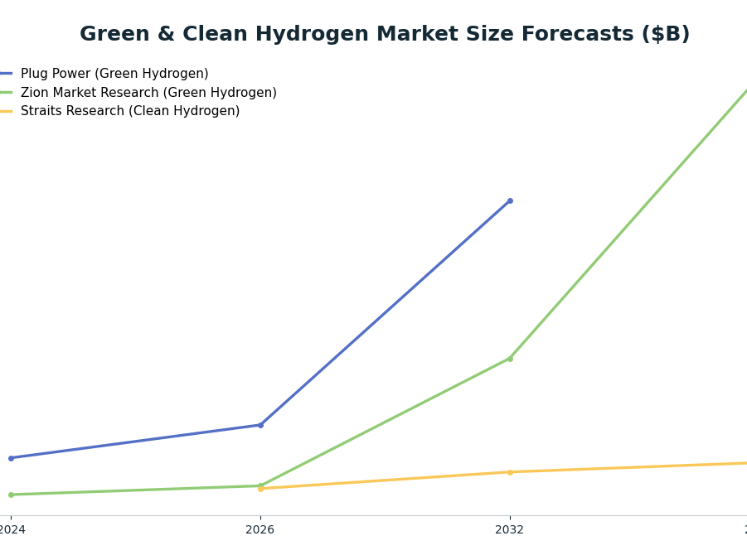
Task: Click the chart title 'Green & Clean Hydrogen Market Size Forecasts ($B)'
Action: pos(385,34)
